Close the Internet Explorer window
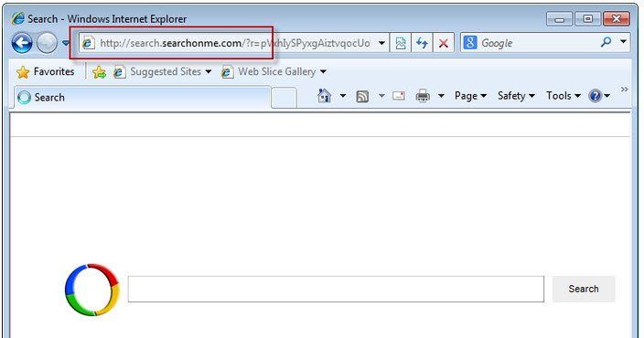The width and height of the screenshot is (644, 338). pos(616,19)
